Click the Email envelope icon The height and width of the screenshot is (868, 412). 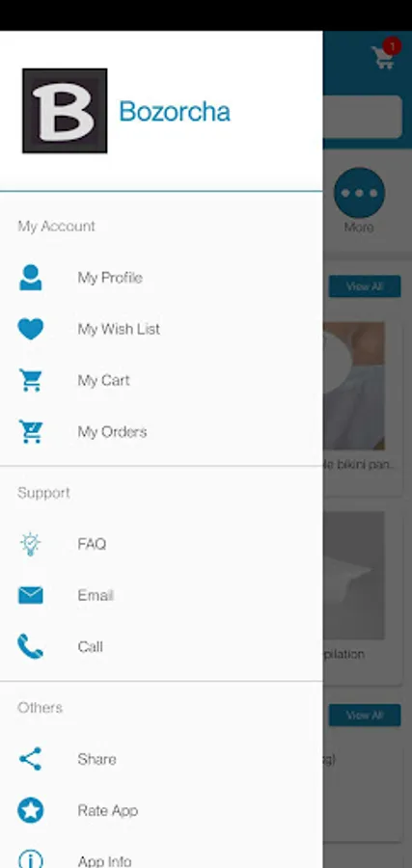pos(31,596)
